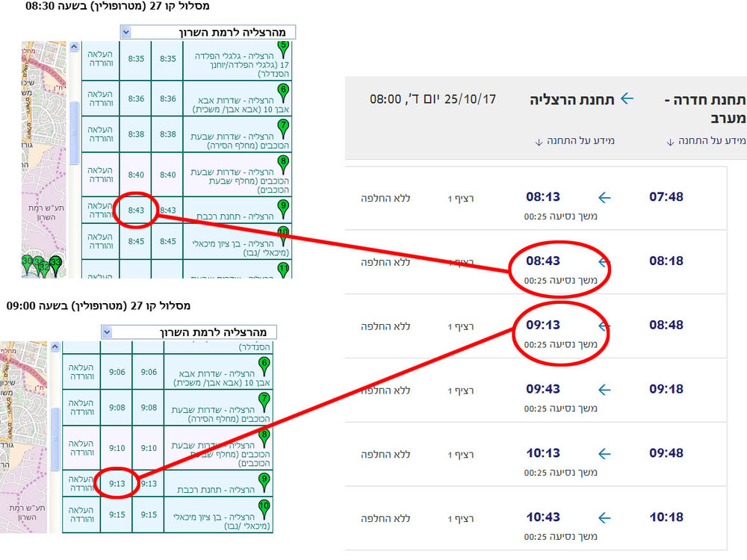Click the top map thumbnail
The image size is (747, 560).
pos(44,160)
